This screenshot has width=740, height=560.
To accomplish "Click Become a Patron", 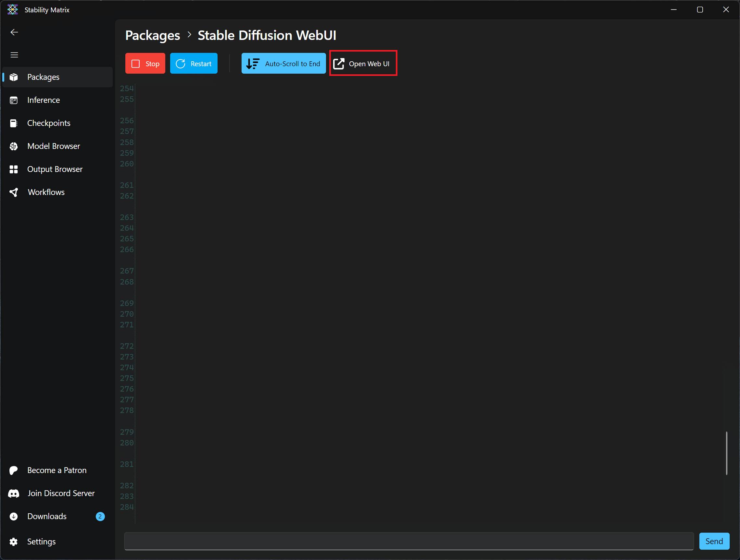I will pyautogui.click(x=57, y=470).
